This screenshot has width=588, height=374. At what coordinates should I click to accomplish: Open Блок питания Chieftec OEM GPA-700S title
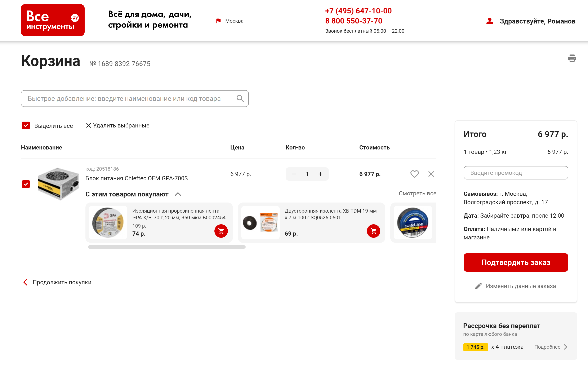pos(137,178)
